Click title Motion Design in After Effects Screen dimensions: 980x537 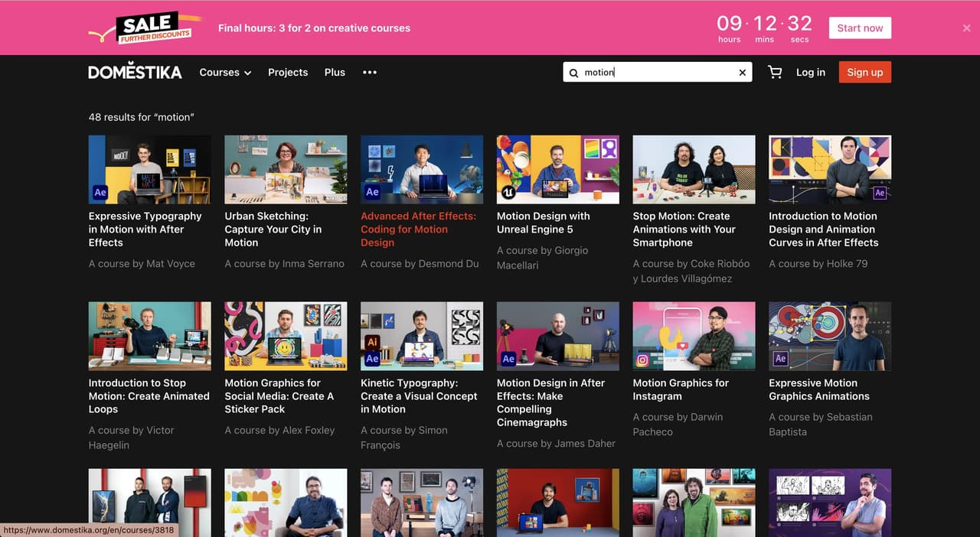(x=551, y=402)
